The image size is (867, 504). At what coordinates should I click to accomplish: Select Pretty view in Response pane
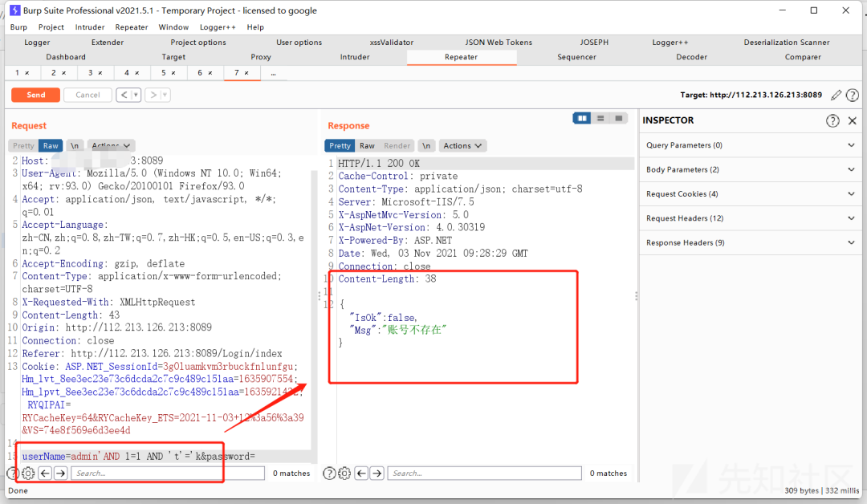(340, 146)
